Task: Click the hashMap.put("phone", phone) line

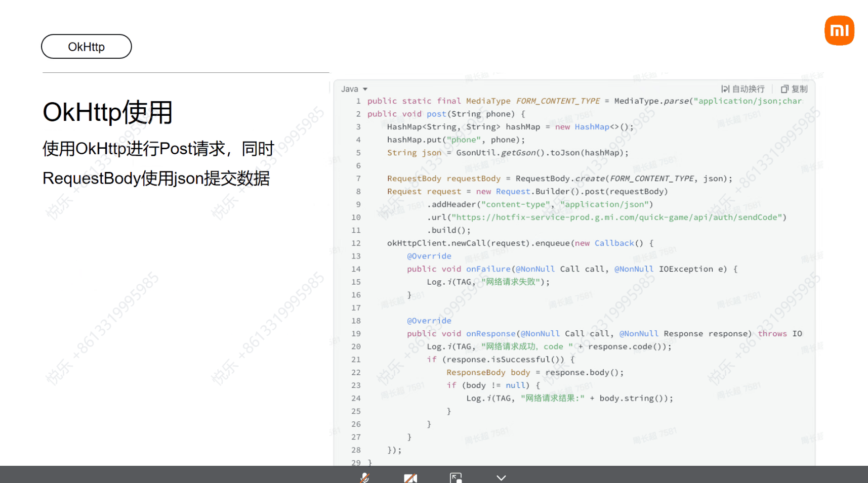Action: click(456, 140)
